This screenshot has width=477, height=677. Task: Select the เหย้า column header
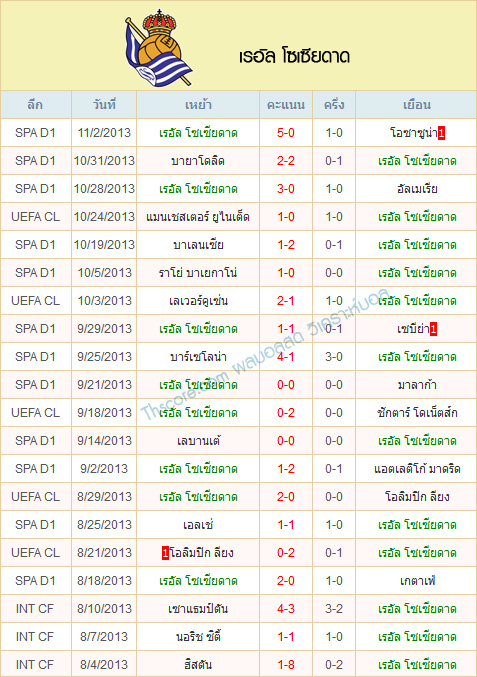point(198,105)
